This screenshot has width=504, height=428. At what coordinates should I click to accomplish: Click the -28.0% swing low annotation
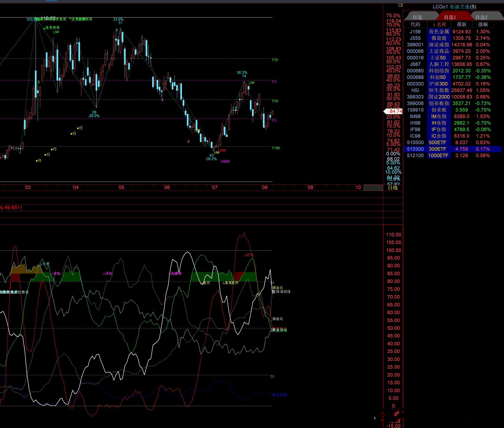(x=94, y=116)
